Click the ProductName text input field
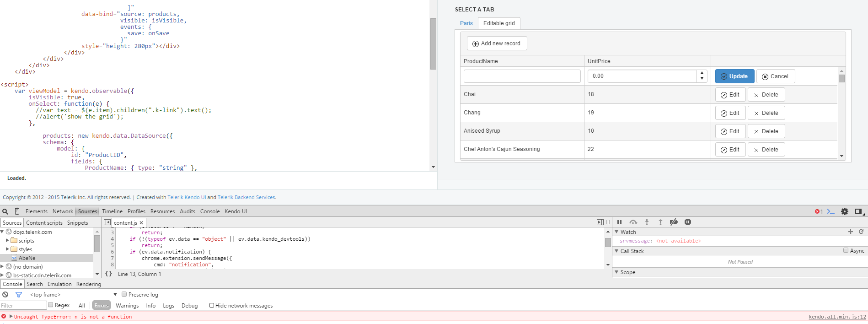Screen dimensions: 868x324 pyautogui.click(x=522, y=76)
